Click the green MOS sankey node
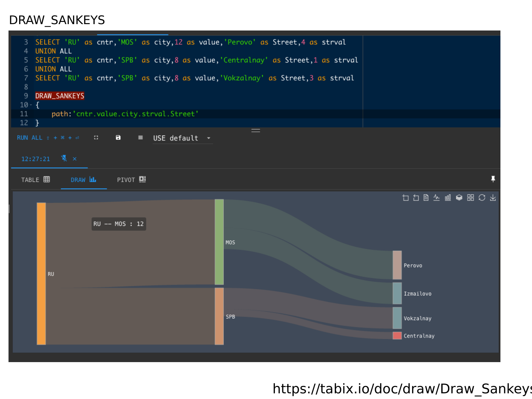 coord(219,242)
